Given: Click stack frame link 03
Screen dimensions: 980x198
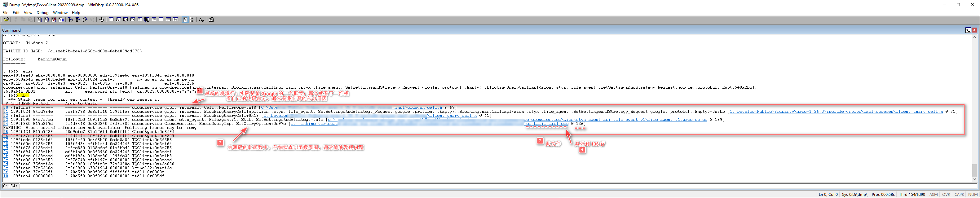Looking at the screenshot, I should (x=5, y=120).
